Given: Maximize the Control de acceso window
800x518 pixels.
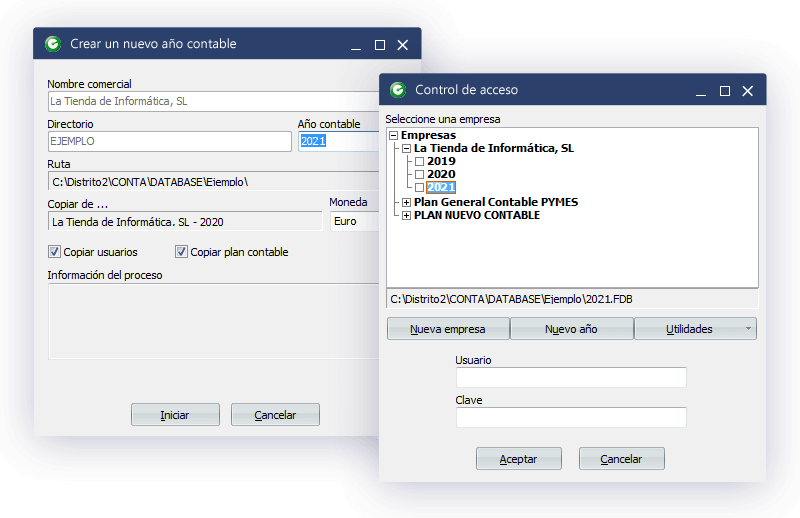Looking at the screenshot, I should click(725, 90).
